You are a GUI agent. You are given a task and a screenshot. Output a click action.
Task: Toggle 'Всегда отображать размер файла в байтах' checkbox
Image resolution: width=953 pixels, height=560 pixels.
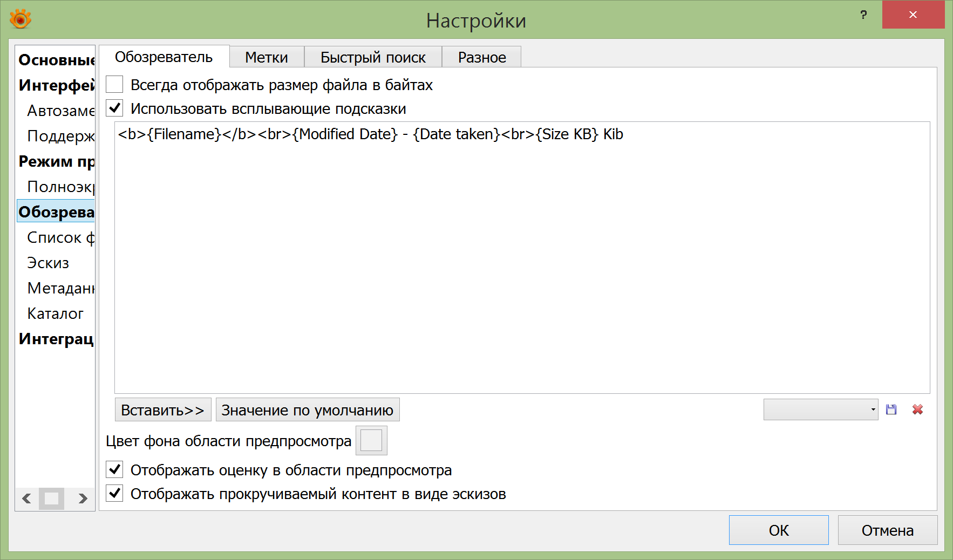pos(114,85)
